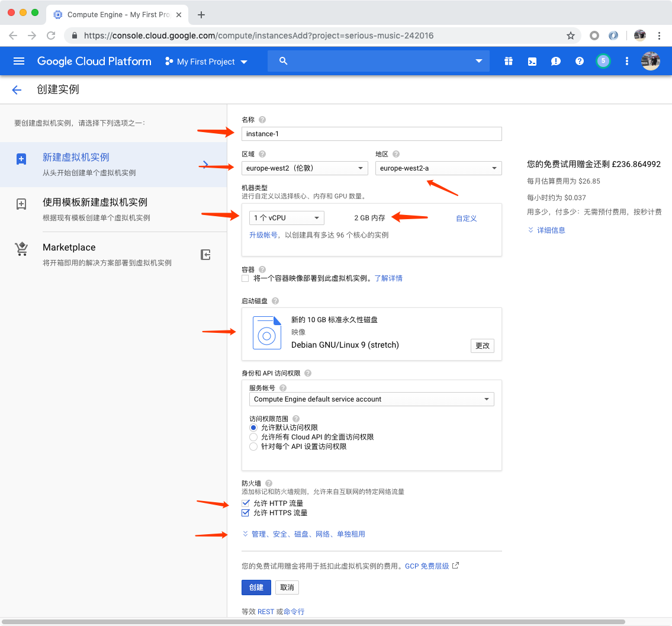Reload the page in the browser

point(51,36)
